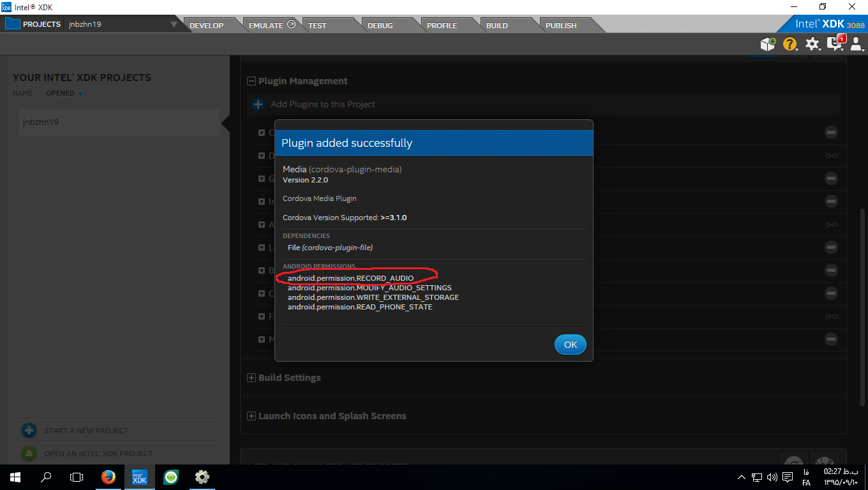This screenshot has width=868, height=490.
Task: Click OPEN AN INTEL XDK PROJECT link
Action: click(x=98, y=454)
